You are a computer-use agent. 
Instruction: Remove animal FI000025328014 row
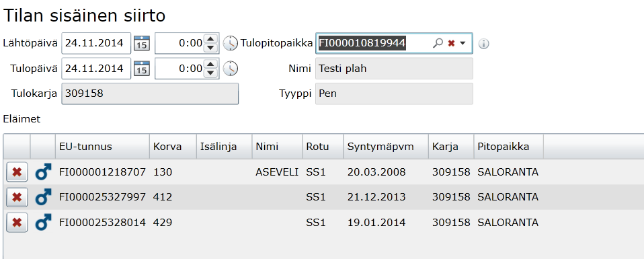(17, 223)
